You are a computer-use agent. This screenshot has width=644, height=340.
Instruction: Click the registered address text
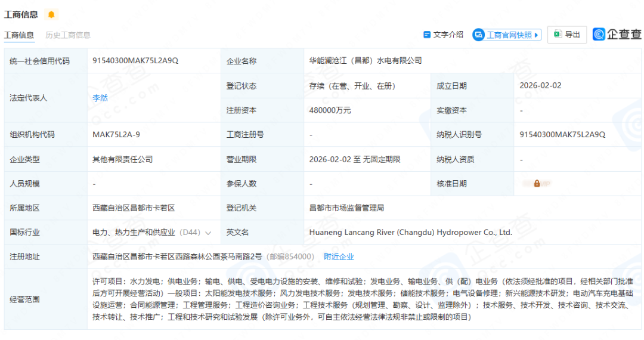click(x=177, y=256)
